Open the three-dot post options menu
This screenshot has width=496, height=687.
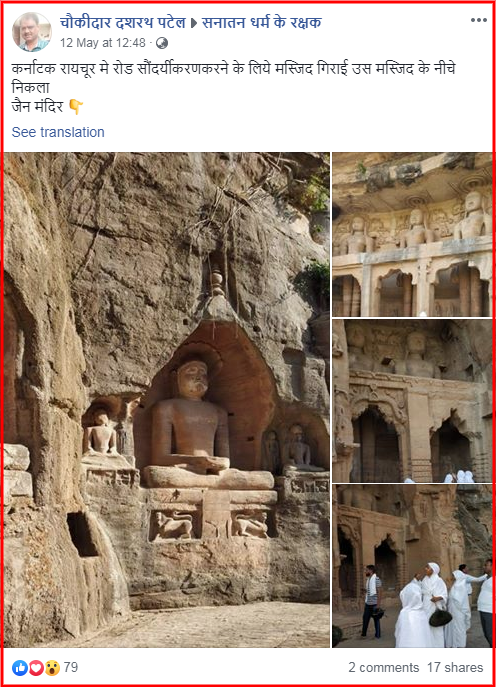click(x=478, y=20)
